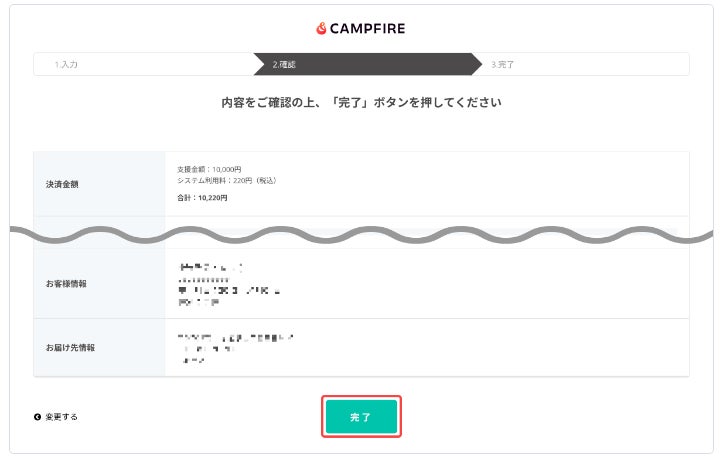Click the CAMPFIRE flame logo icon
The width and height of the screenshot is (720, 459).
click(321, 29)
